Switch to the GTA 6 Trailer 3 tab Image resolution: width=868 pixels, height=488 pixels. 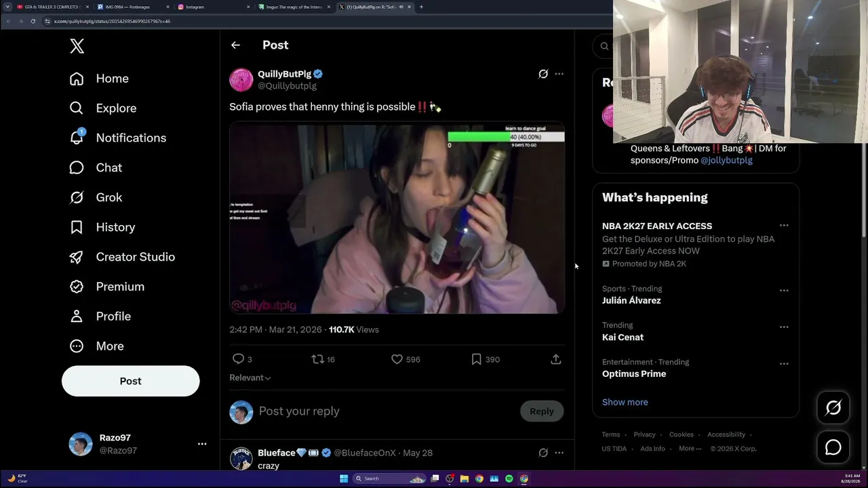pos(52,7)
